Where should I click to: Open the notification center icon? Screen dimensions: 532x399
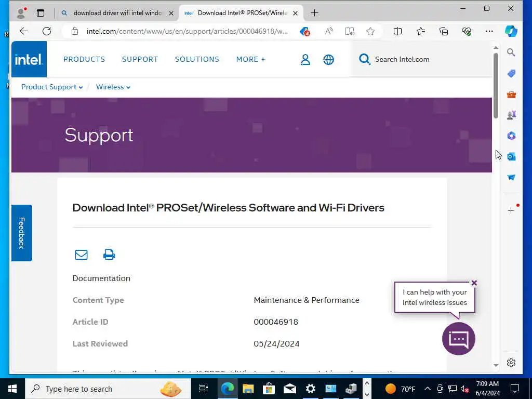coord(515,389)
